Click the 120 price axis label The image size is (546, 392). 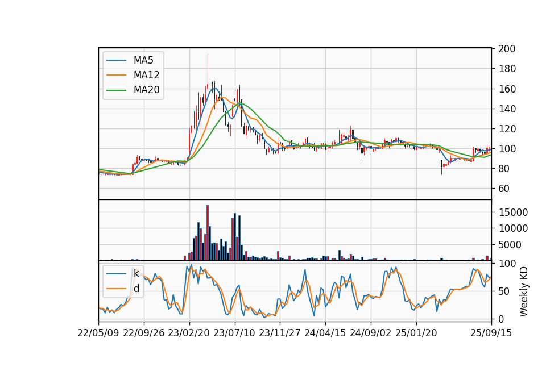507,129
